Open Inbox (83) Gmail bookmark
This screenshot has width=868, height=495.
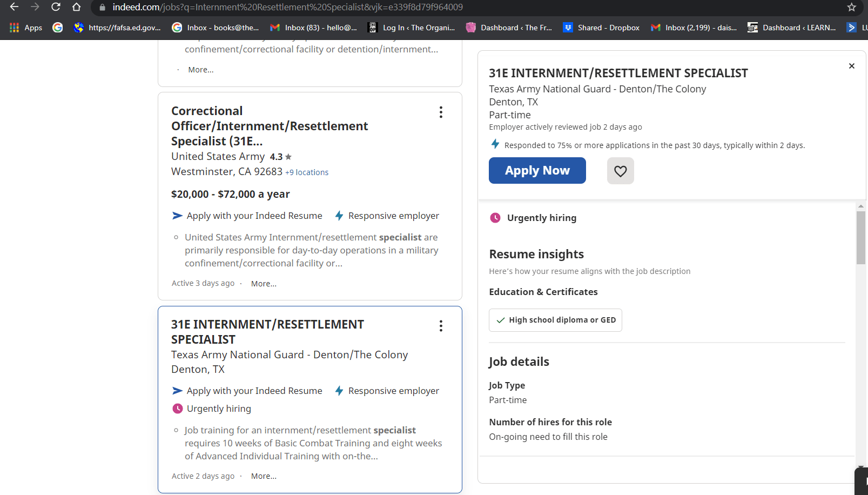(x=314, y=28)
